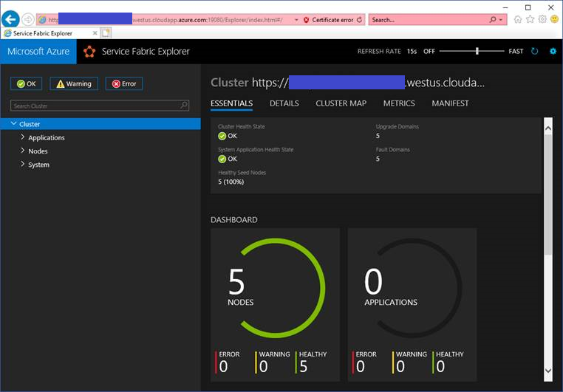Expand the Applications tree node

click(x=23, y=137)
